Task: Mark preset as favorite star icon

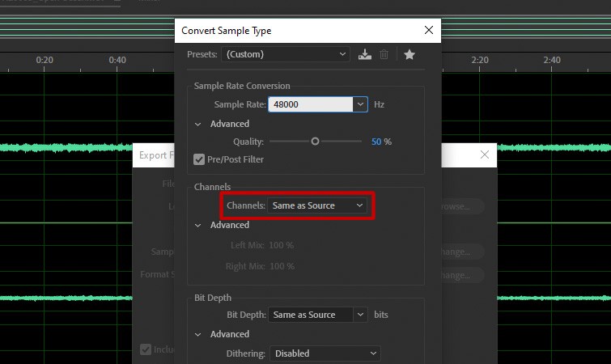Action: pos(409,54)
